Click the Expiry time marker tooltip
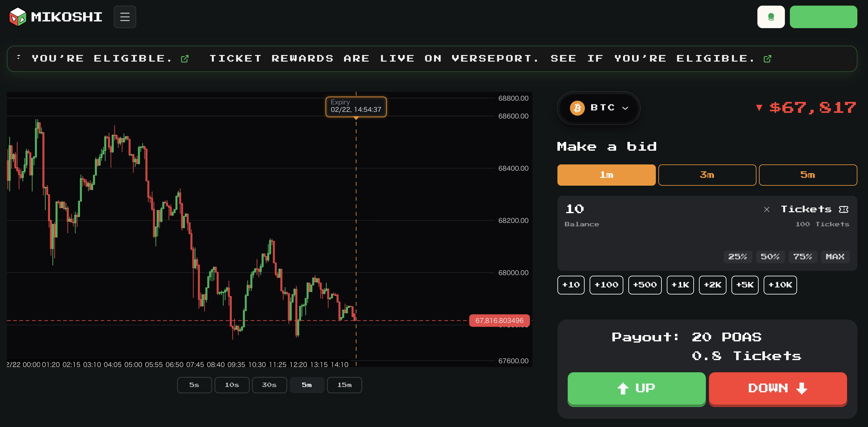Screen dimensions: 868x427 coord(356,107)
